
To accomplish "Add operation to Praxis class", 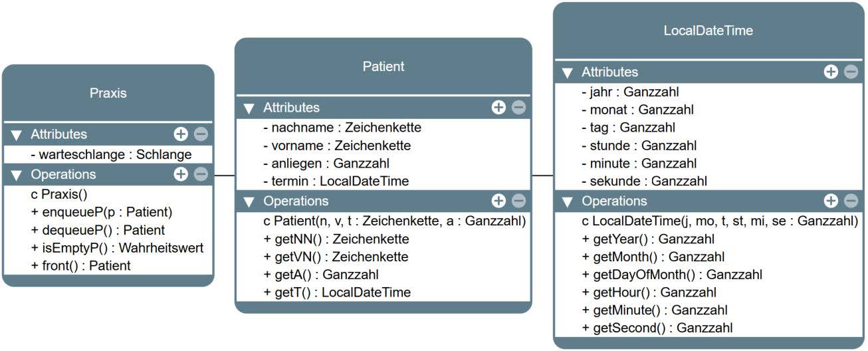I will pyautogui.click(x=181, y=174).
